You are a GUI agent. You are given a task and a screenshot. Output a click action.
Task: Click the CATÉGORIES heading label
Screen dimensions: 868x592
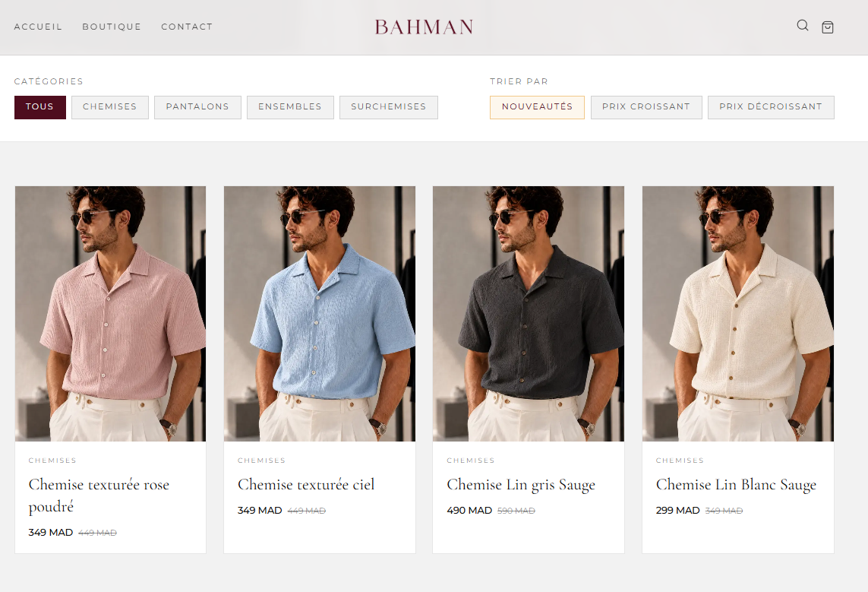pyautogui.click(x=49, y=81)
